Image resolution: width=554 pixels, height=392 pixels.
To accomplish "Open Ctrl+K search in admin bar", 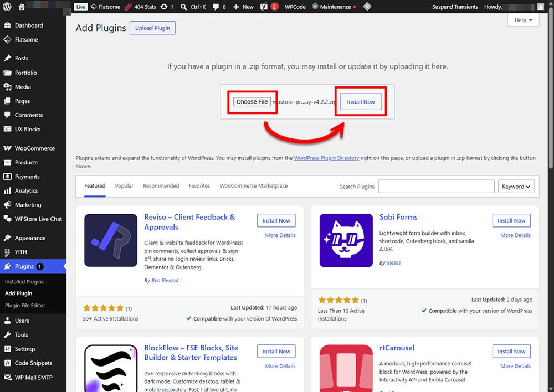I will click(193, 7).
